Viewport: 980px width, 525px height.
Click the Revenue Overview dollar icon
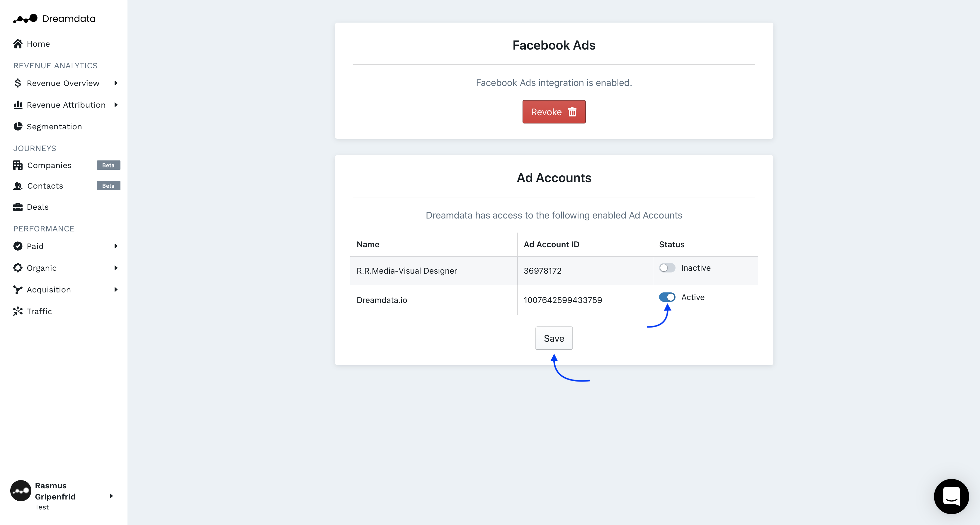tap(18, 83)
